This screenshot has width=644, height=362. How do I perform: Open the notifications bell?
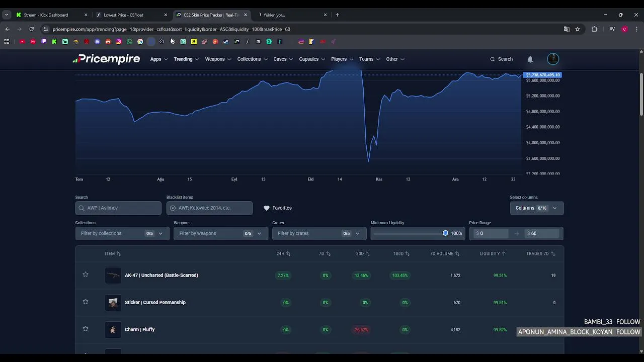point(530,59)
